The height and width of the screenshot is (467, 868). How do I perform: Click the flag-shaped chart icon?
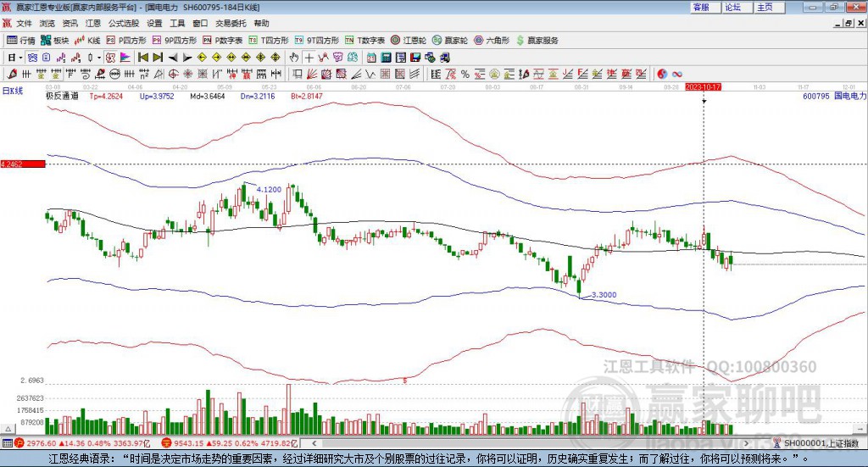125,58
